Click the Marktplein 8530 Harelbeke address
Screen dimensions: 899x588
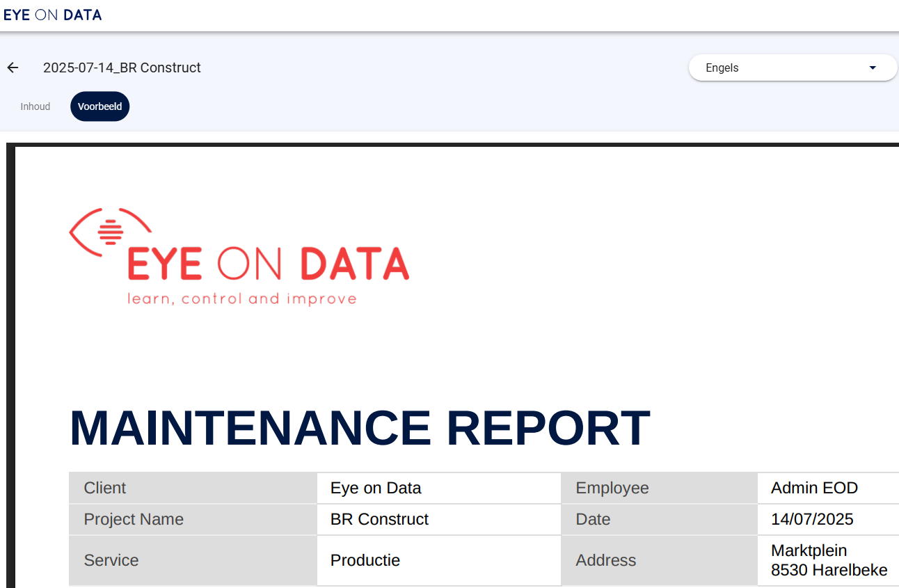click(829, 560)
